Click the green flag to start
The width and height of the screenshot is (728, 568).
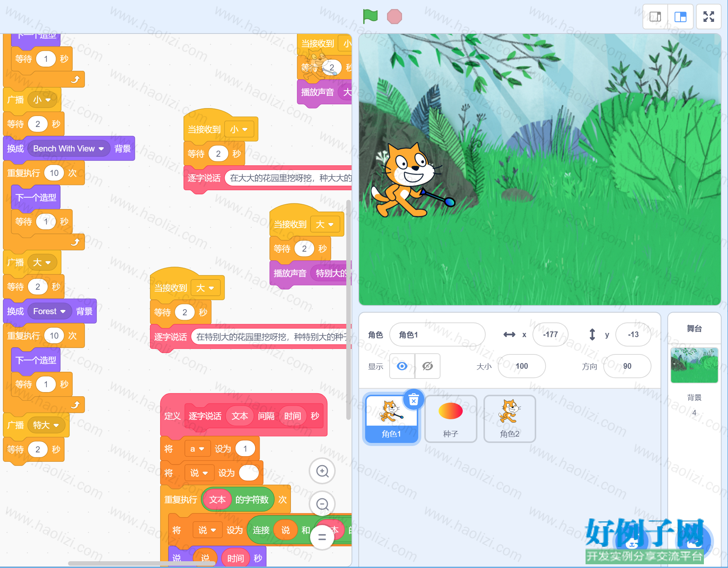coord(370,16)
